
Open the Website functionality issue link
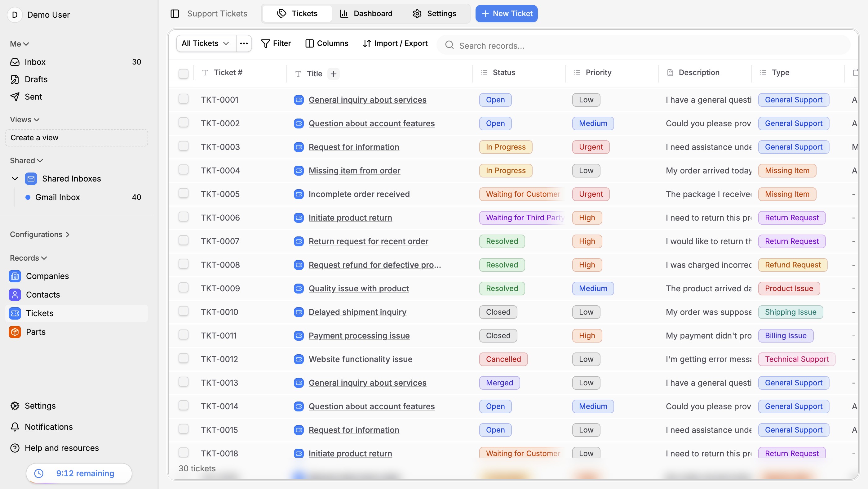coord(361,359)
